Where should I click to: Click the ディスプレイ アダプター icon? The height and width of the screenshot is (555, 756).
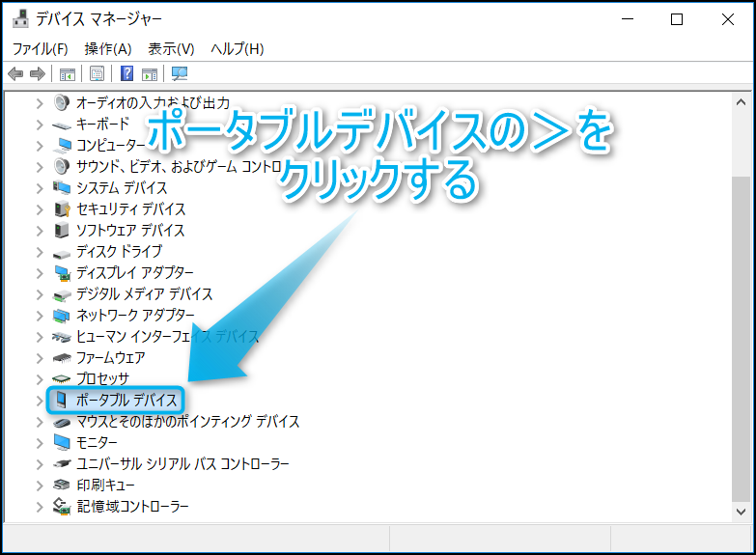click(x=62, y=273)
